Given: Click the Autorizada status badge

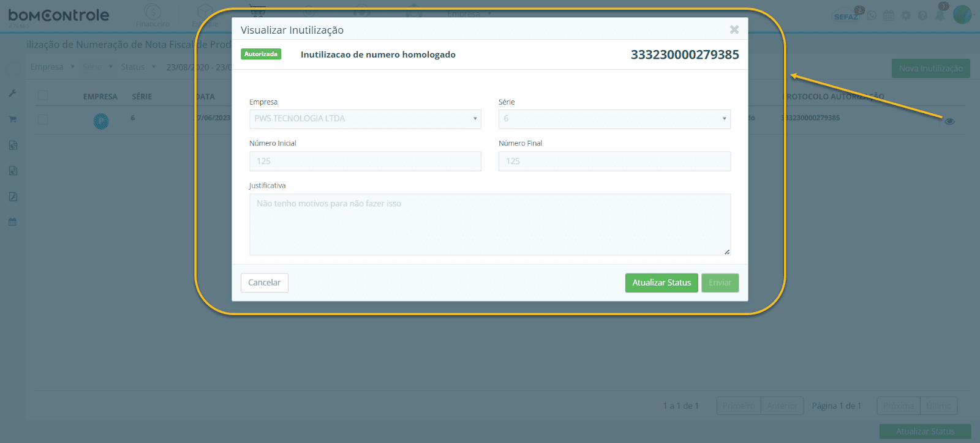Looking at the screenshot, I should [x=261, y=54].
